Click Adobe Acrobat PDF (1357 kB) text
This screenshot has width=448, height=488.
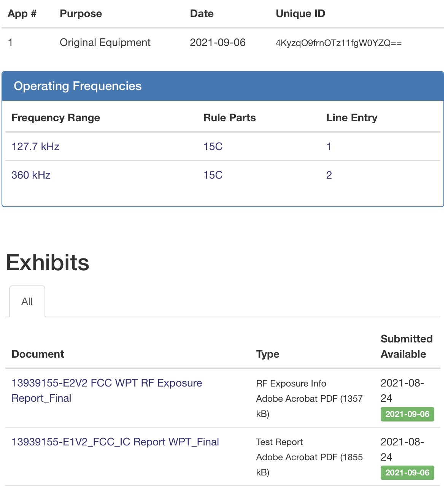[x=309, y=406]
